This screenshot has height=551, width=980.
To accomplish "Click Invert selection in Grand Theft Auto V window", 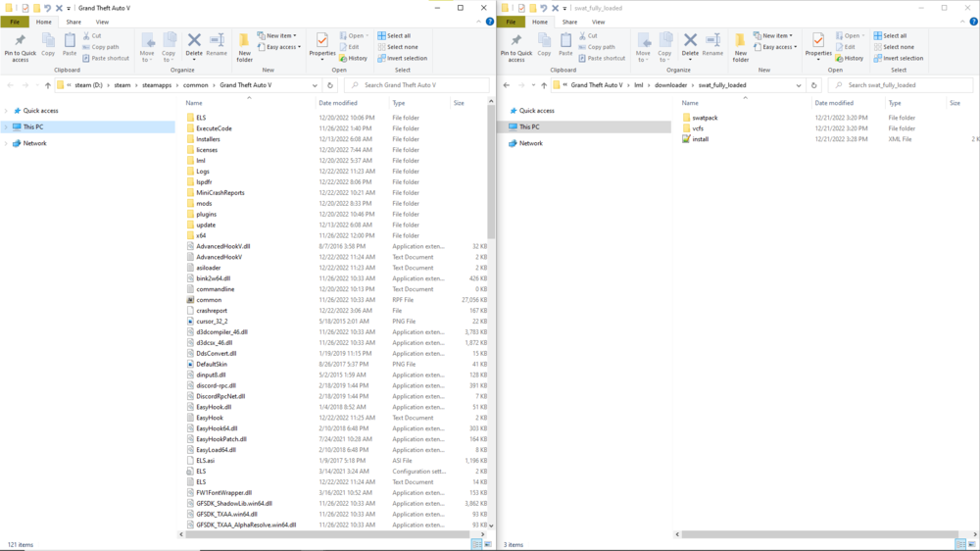I will pos(403,58).
